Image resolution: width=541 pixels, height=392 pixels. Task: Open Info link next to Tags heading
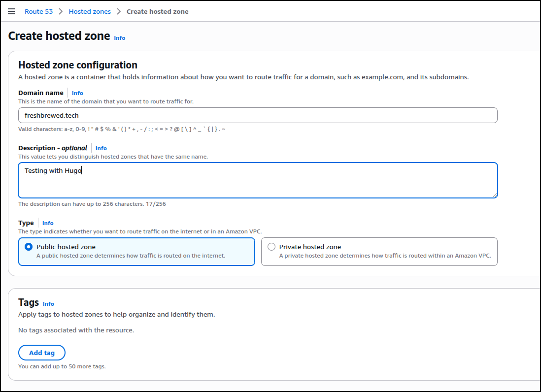pos(48,304)
